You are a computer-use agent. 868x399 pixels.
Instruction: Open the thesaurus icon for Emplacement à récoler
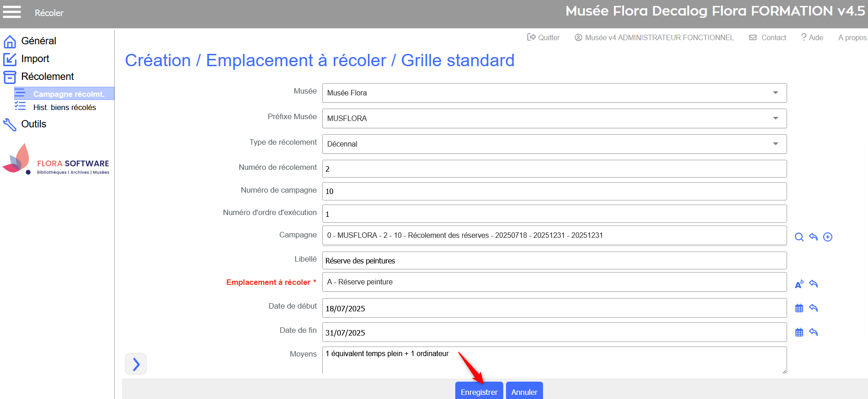point(799,284)
